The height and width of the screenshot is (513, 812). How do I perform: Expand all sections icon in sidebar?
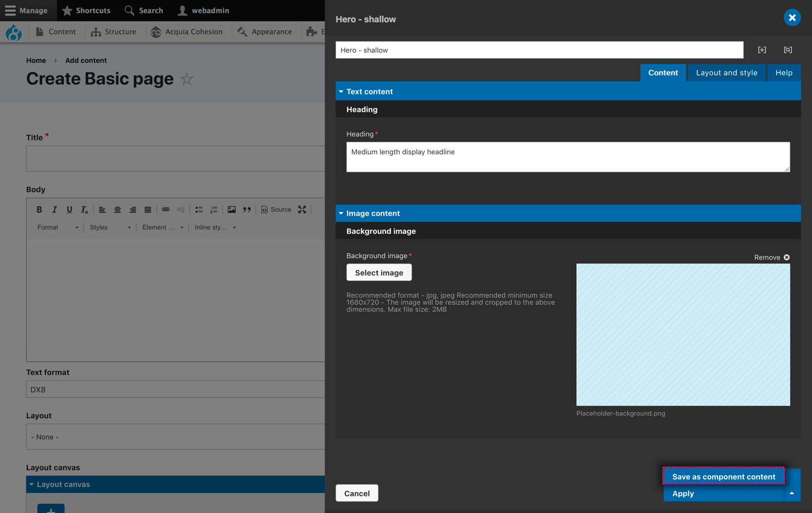tap(762, 50)
